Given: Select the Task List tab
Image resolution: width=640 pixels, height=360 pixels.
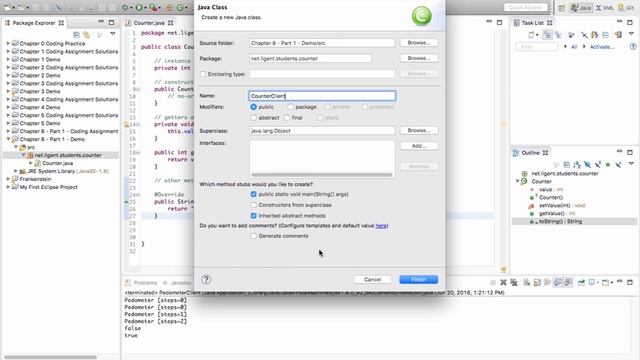Looking at the screenshot, I should pyautogui.click(x=533, y=23).
